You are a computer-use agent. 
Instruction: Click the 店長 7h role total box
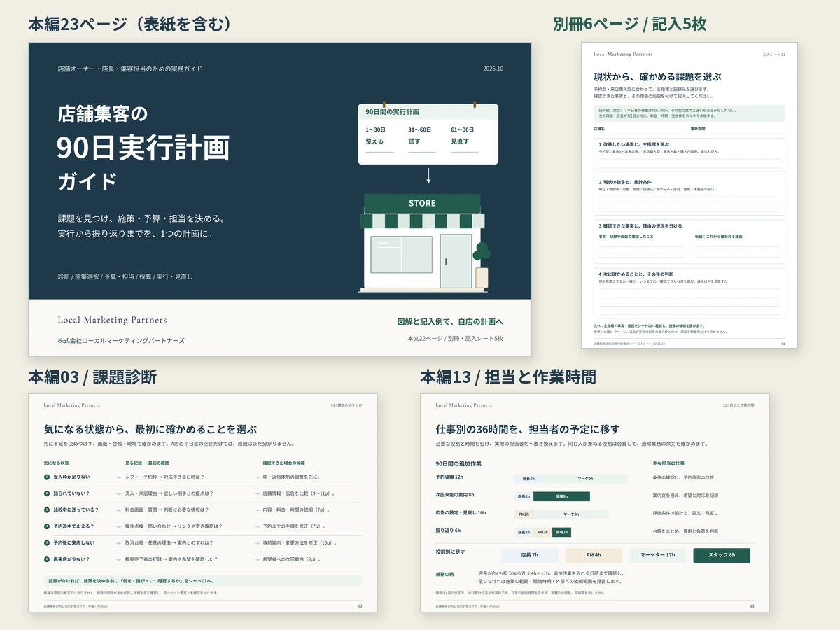(x=529, y=555)
